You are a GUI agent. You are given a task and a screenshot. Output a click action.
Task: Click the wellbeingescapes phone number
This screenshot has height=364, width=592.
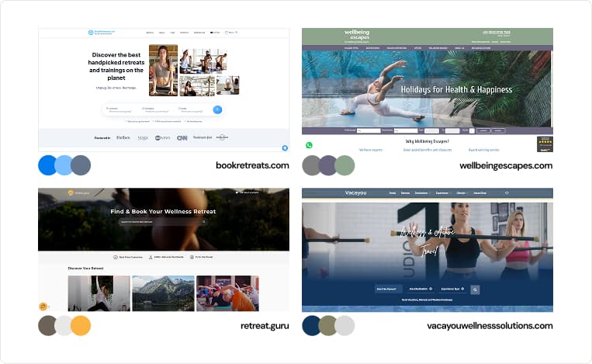(x=496, y=33)
